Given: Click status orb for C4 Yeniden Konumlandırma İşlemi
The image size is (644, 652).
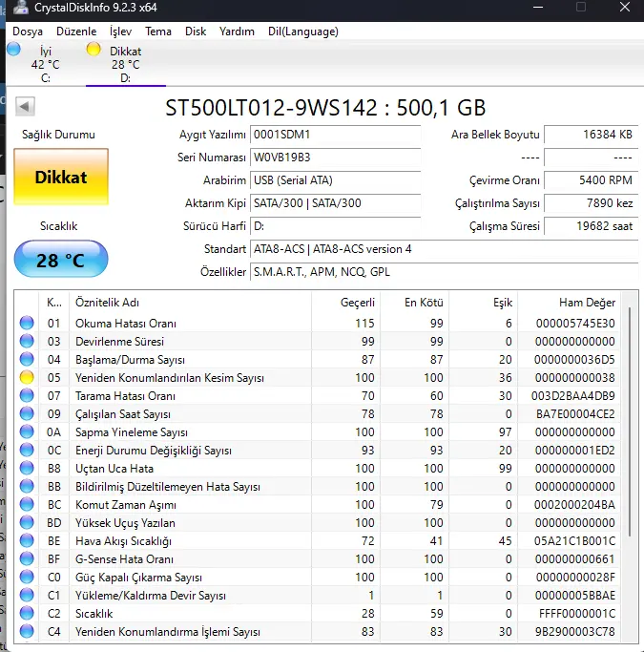Looking at the screenshot, I should click(x=27, y=632).
